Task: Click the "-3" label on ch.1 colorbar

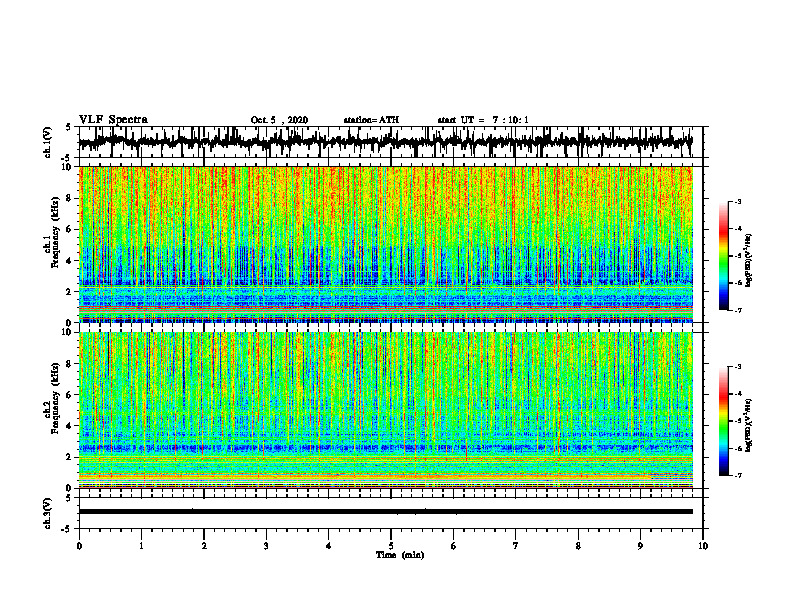Action: [x=738, y=201]
